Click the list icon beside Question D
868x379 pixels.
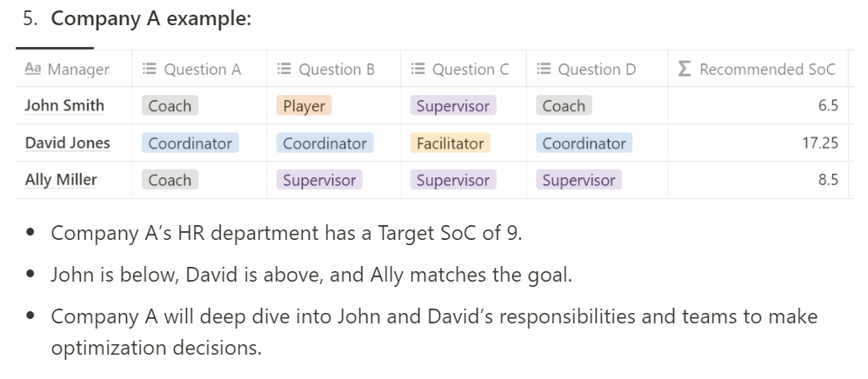pyautogui.click(x=544, y=69)
